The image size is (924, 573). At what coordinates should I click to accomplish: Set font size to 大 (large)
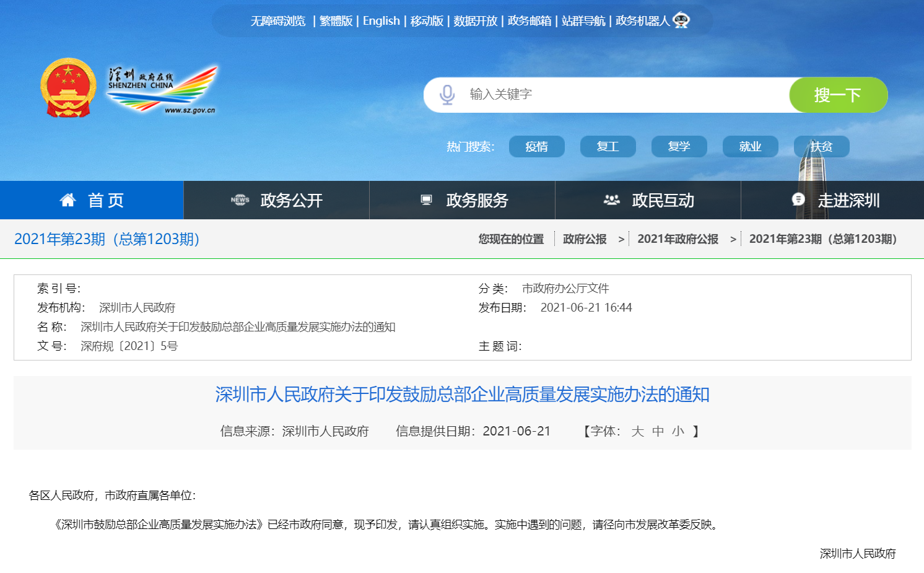click(x=637, y=431)
